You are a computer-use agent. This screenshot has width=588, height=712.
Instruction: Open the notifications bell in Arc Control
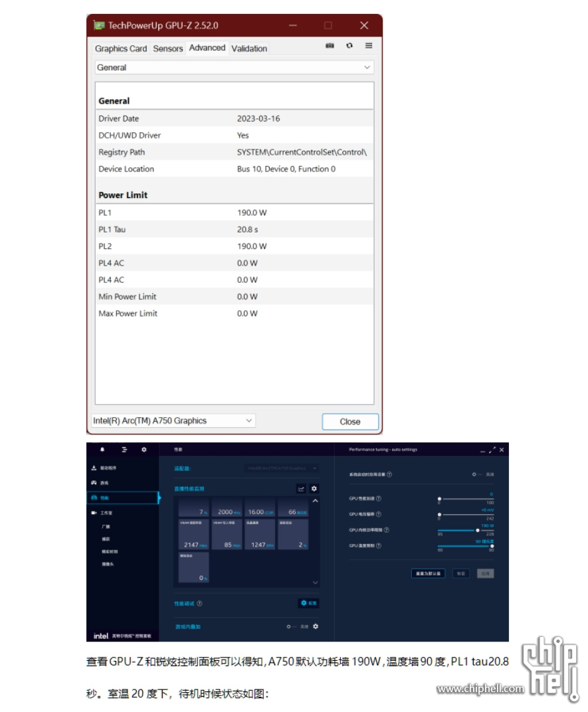tap(102, 450)
